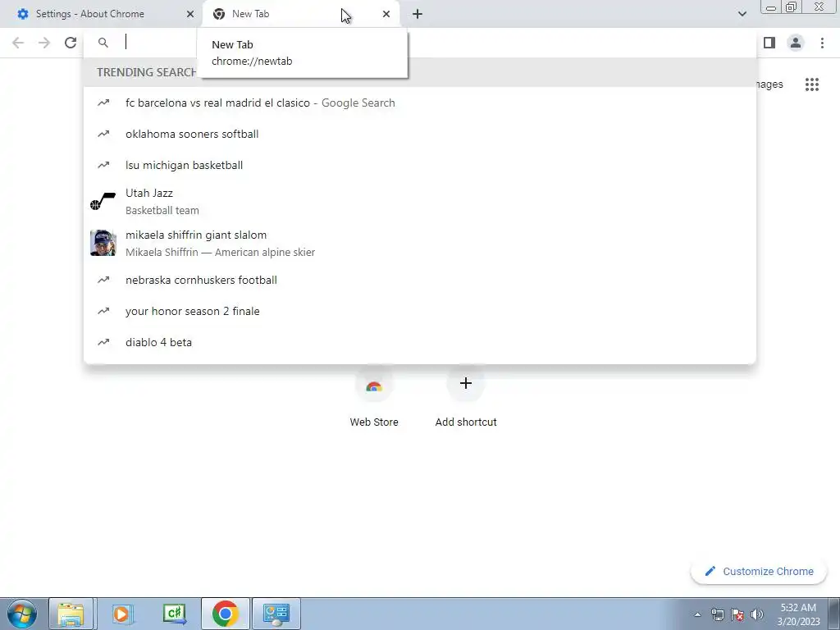Open the clock showing 5:32 AM
Screen dimensions: 840x630
coord(798,614)
